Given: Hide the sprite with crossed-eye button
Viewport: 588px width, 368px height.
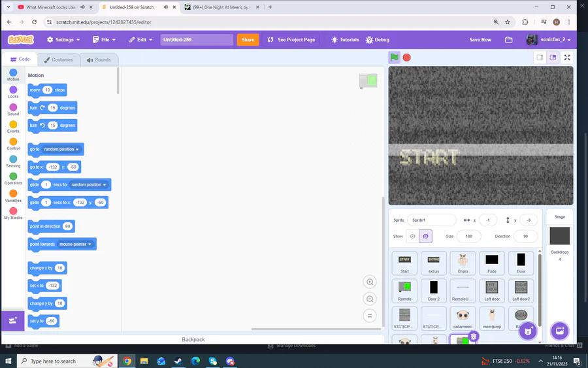Looking at the screenshot, I should tap(425, 237).
